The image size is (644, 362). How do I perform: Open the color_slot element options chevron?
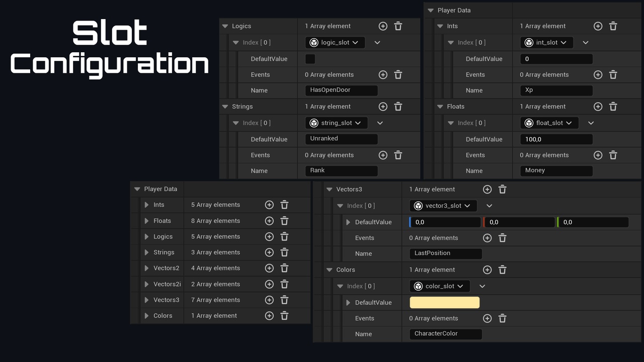point(482,286)
